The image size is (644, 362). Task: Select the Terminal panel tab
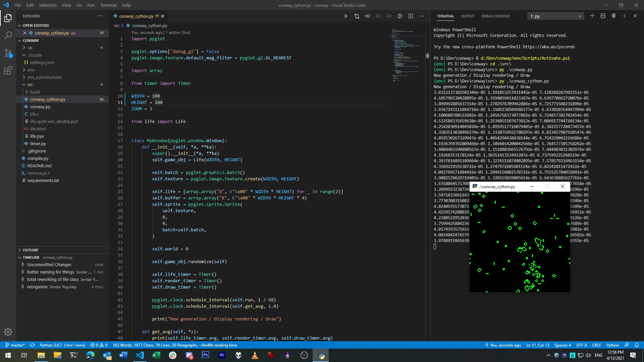coord(445,16)
